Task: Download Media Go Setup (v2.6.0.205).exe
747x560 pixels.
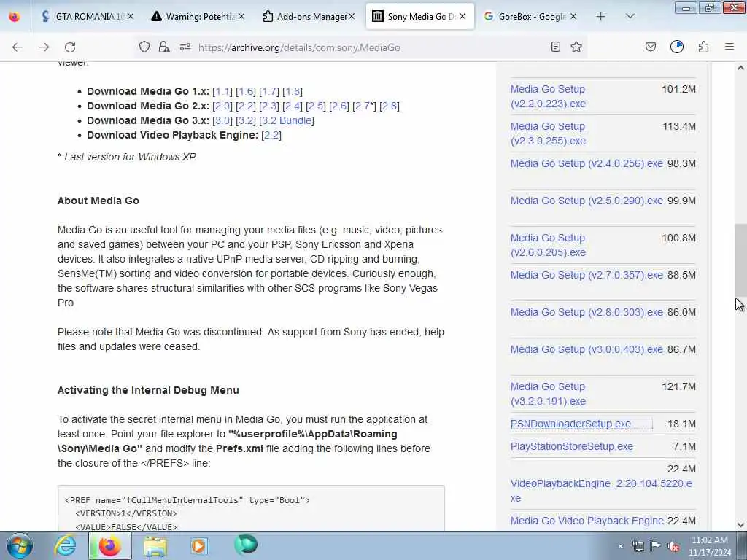Action: click(x=548, y=245)
